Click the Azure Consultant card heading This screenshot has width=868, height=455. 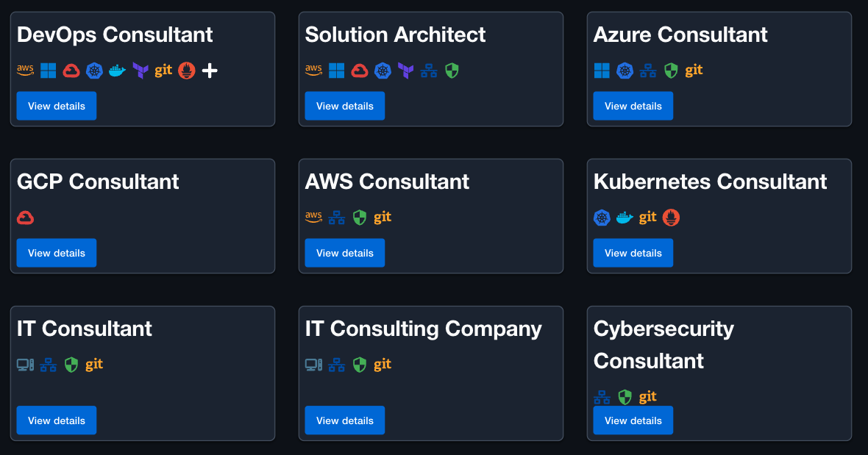point(680,35)
